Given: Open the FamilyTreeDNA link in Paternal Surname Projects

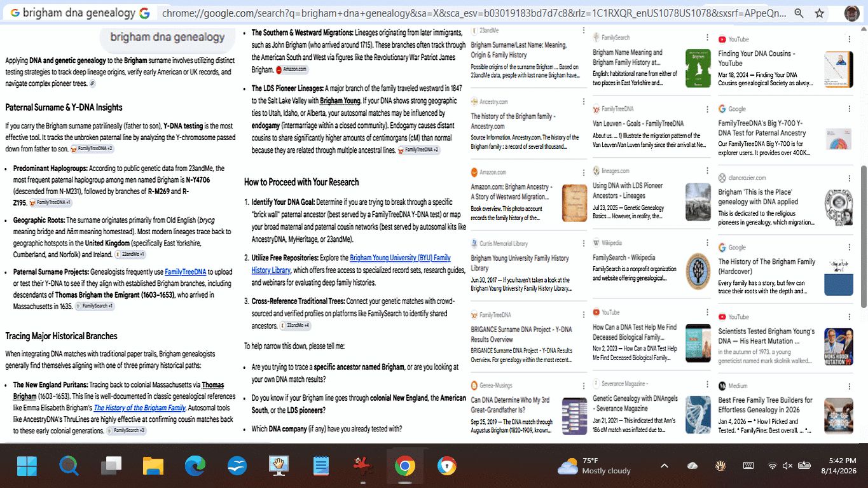Looking at the screenshot, I should tap(186, 272).
